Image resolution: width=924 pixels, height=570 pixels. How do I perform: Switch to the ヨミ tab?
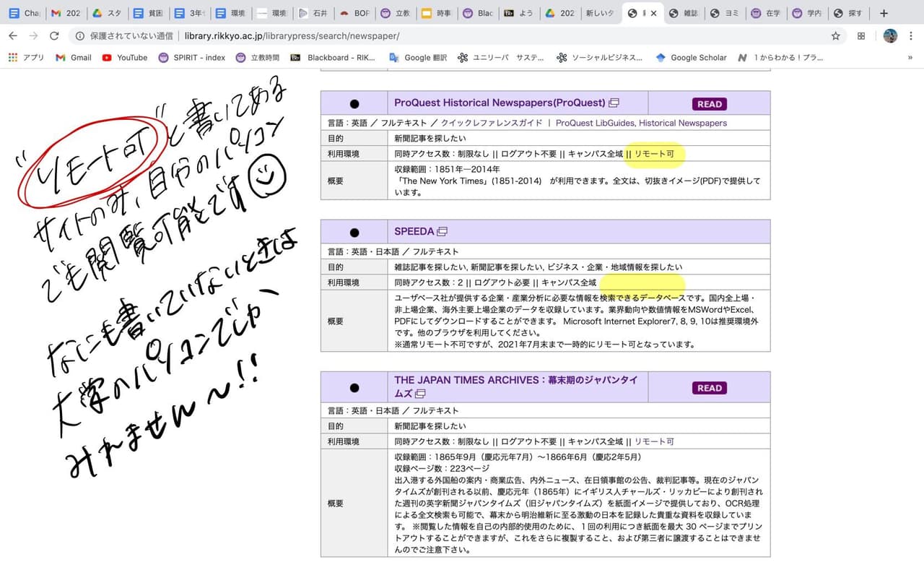point(725,13)
